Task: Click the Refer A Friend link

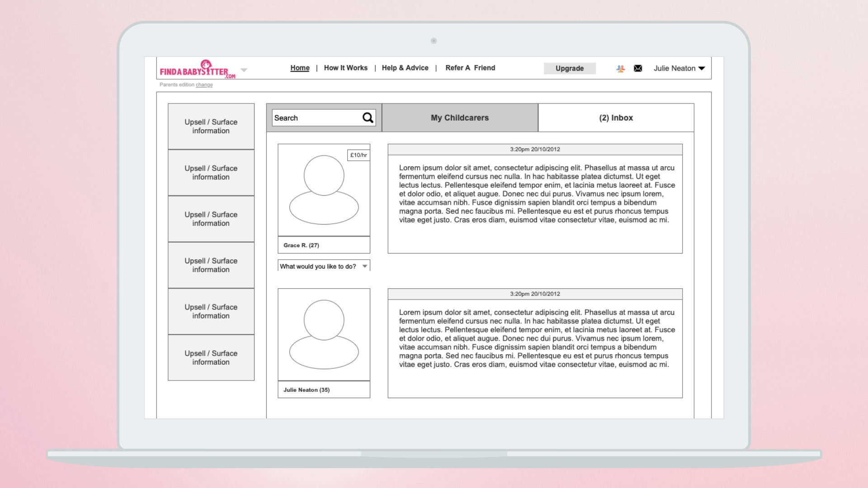Action: (470, 68)
